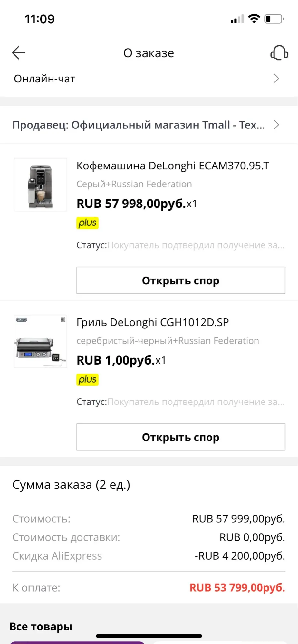Viewport: 298px width, 644px height.
Task: Expand seller row chevron arrow
Action: 276,125
